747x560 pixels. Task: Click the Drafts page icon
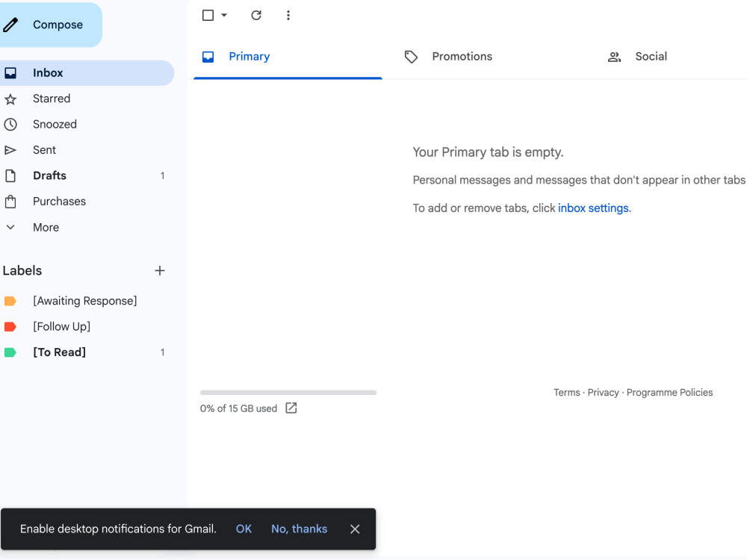pyautogui.click(x=10, y=175)
